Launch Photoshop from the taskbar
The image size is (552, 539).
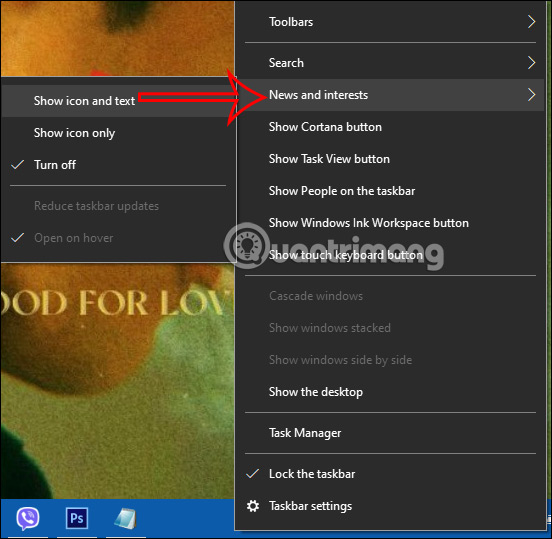click(x=77, y=518)
